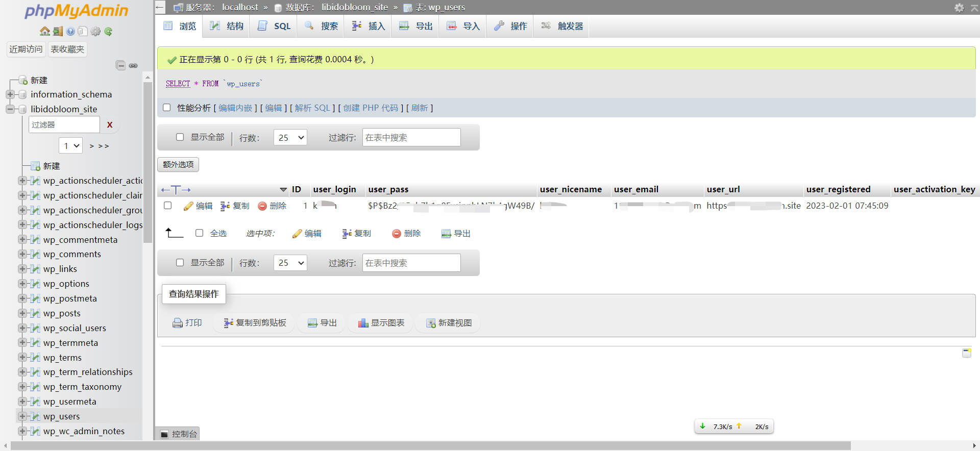
Task: Click the Extra options button
Action: coord(178,164)
